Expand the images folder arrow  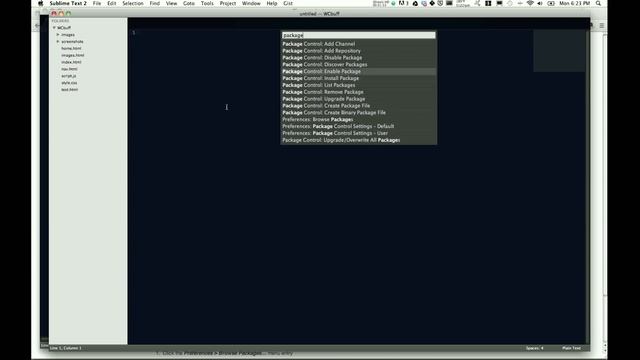pyautogui.click(x=58, y=35)
